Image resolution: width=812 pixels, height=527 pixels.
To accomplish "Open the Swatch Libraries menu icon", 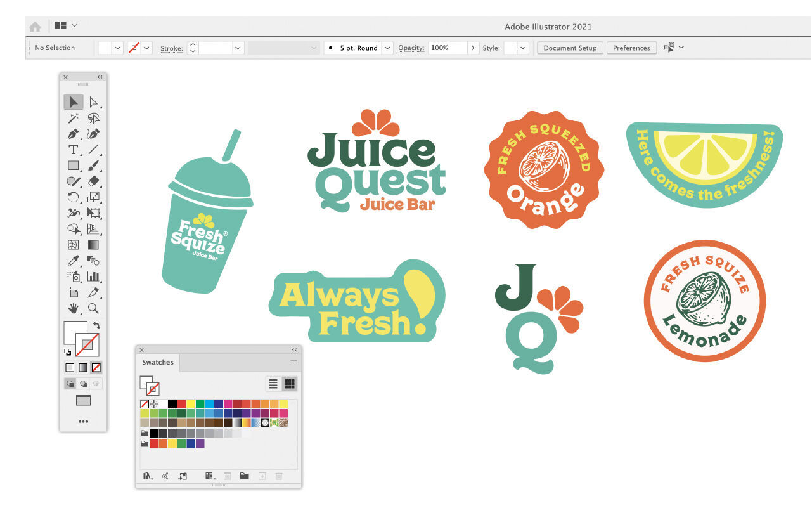I will pos(146,476).
